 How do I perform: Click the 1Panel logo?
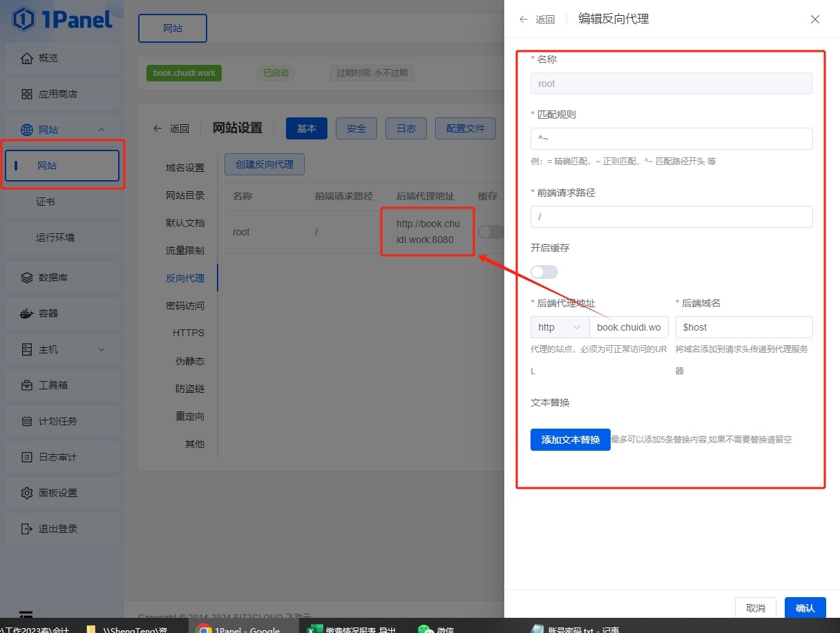62,19
